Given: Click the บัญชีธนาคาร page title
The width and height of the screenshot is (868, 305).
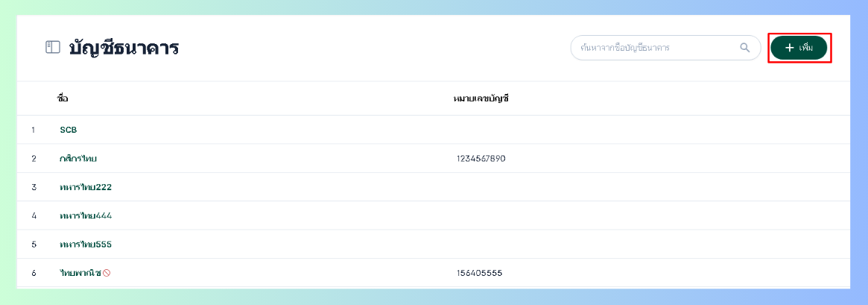Looking at the screenshot, I should (x=124, y=48).
